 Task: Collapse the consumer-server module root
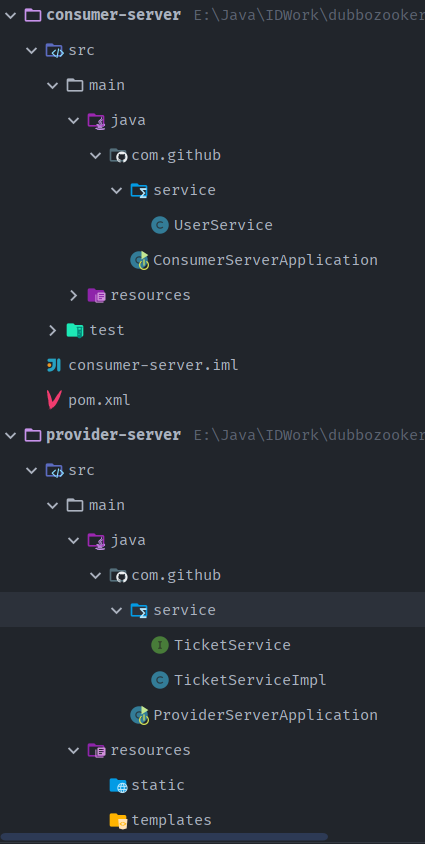click(x=10, y=15)
